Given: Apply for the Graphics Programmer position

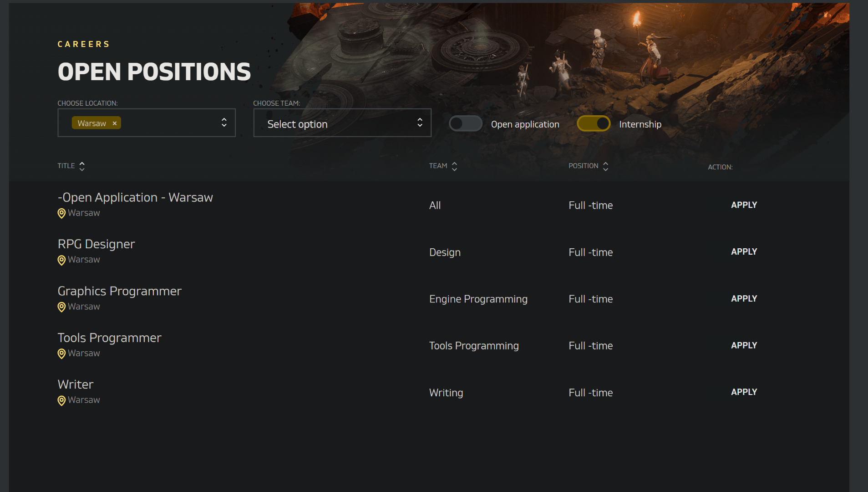Looking at the screenshot, I should click(744, 298).
